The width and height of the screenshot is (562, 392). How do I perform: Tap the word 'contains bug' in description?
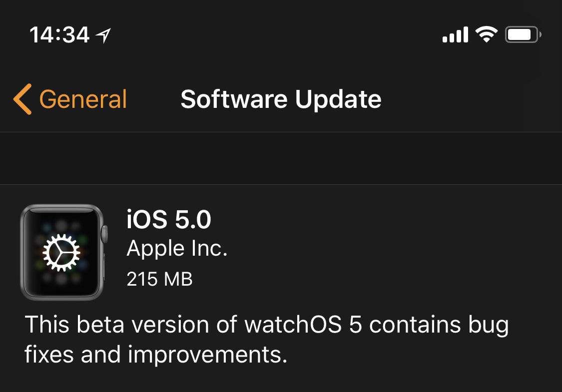point(439,325)
